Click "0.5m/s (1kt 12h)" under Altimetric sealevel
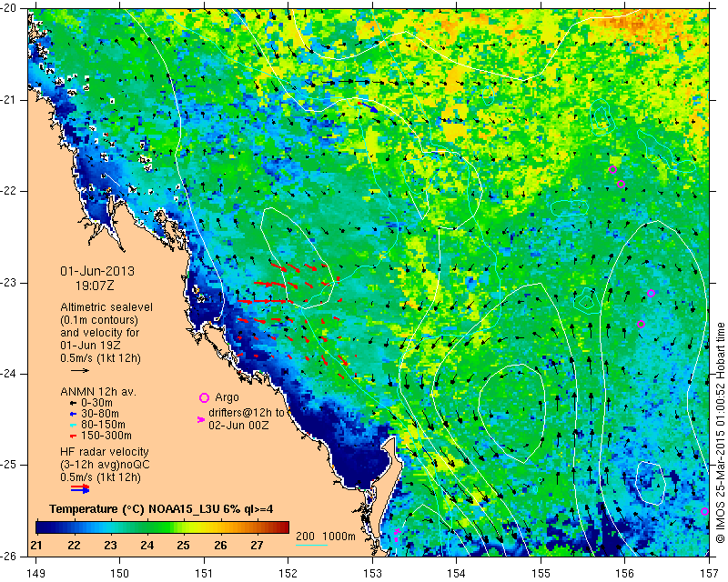The height and width of the screenshot is (582, 728). point(100,358)
